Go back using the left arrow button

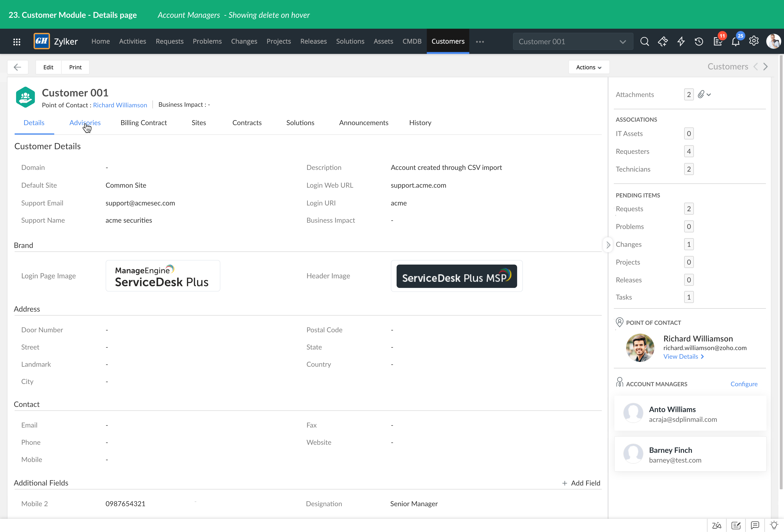pyautogui.click(x=18, y=67)
